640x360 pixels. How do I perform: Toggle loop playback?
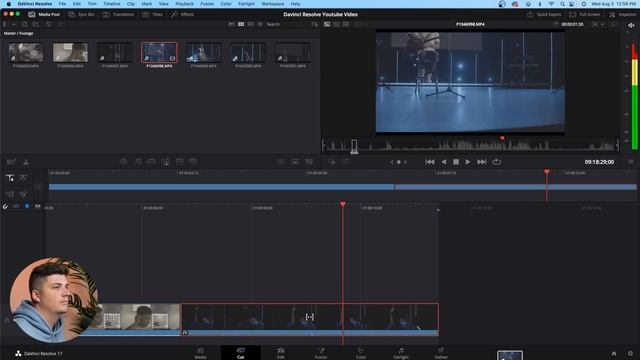coord(496,162)
